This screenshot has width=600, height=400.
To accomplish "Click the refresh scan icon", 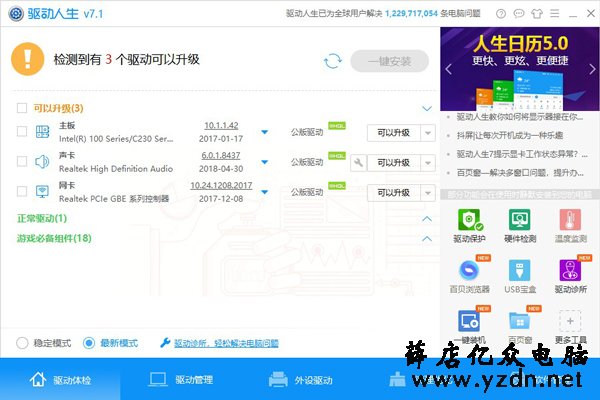I will pyautogui.click(x=333, y=61).
